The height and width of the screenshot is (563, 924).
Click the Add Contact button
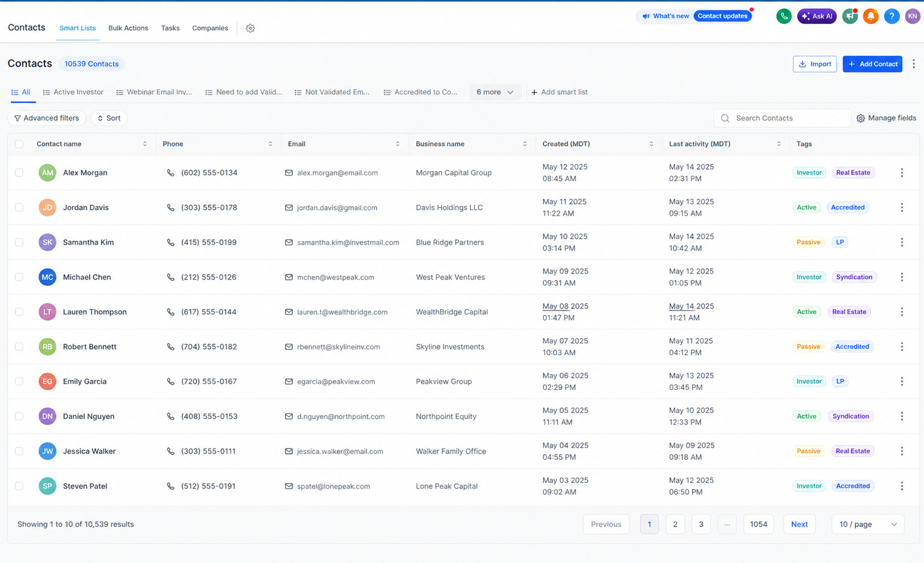click(x=872, y=64)
